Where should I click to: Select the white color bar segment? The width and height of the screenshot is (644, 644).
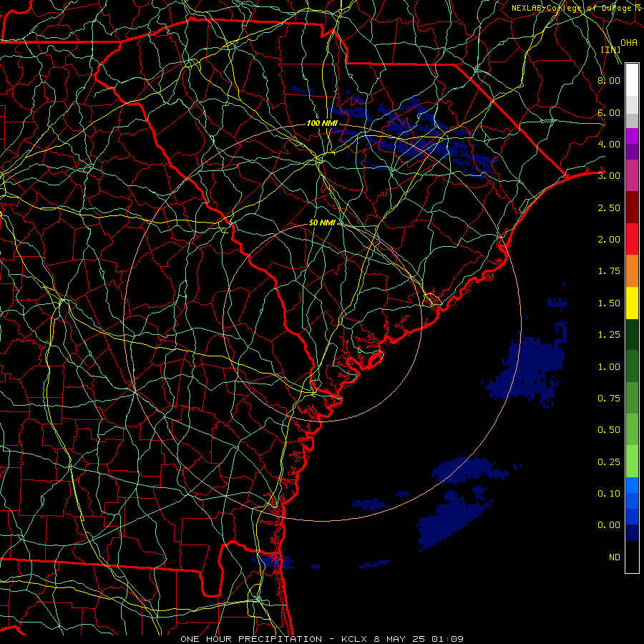[x=632, y=80]
